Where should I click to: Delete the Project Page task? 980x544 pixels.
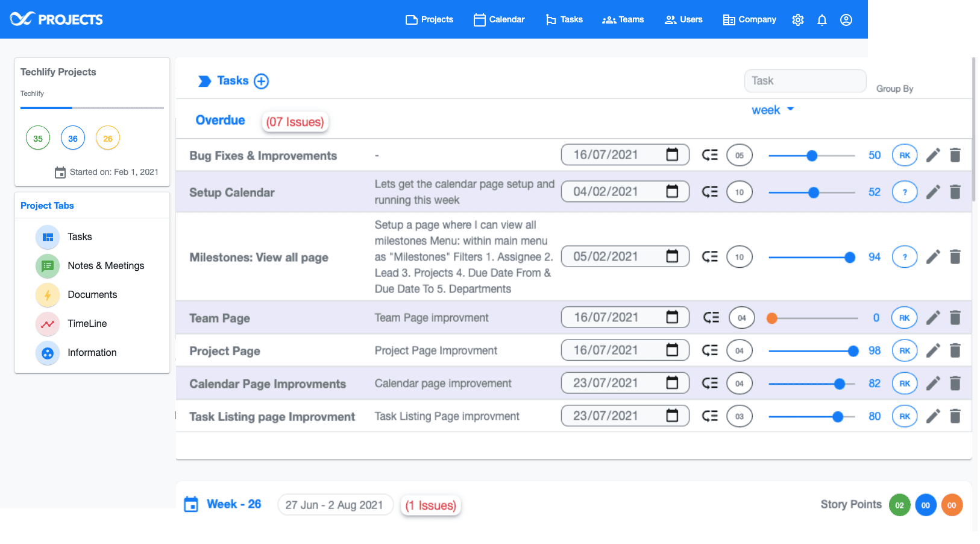955,350
